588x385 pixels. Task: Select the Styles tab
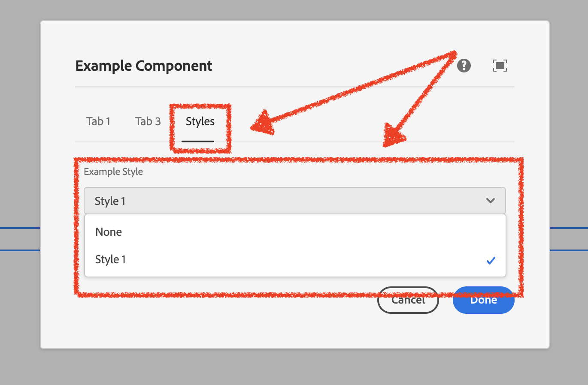tap(200, 121)
